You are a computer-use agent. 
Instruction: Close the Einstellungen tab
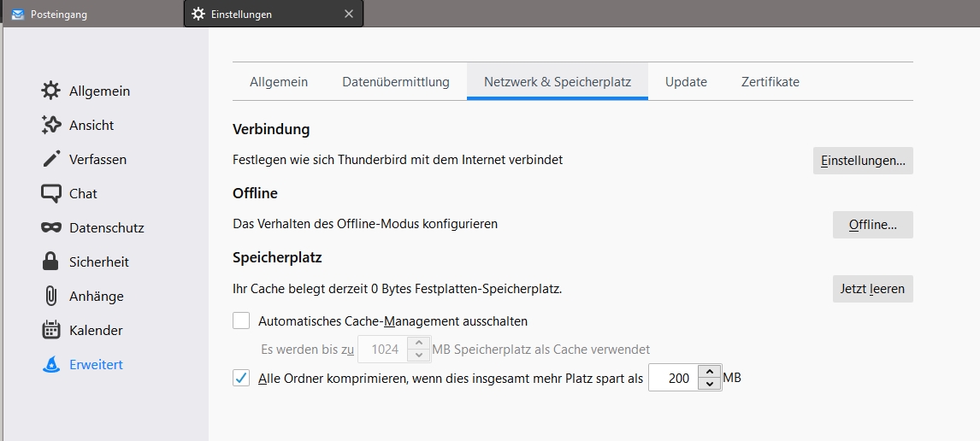click(x=348, y=14)
